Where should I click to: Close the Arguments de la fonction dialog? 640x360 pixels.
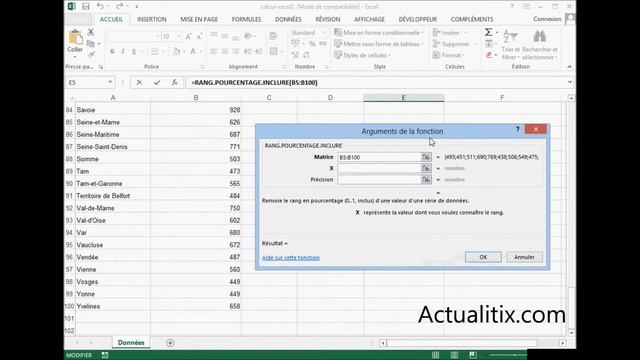[x=536, y=129]
